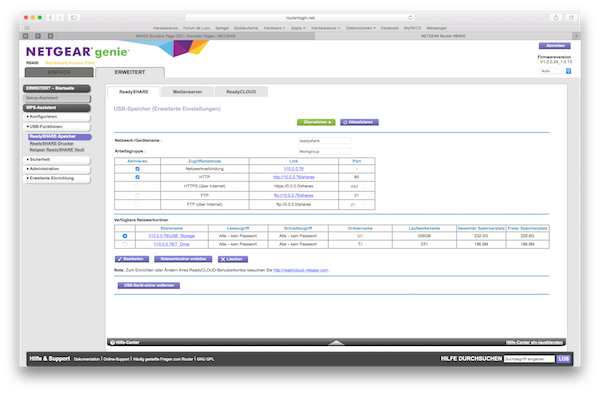Open ERWEITERT – Startseite in sidebar
This screenshot has height=394, width=600.
point(57,88)
